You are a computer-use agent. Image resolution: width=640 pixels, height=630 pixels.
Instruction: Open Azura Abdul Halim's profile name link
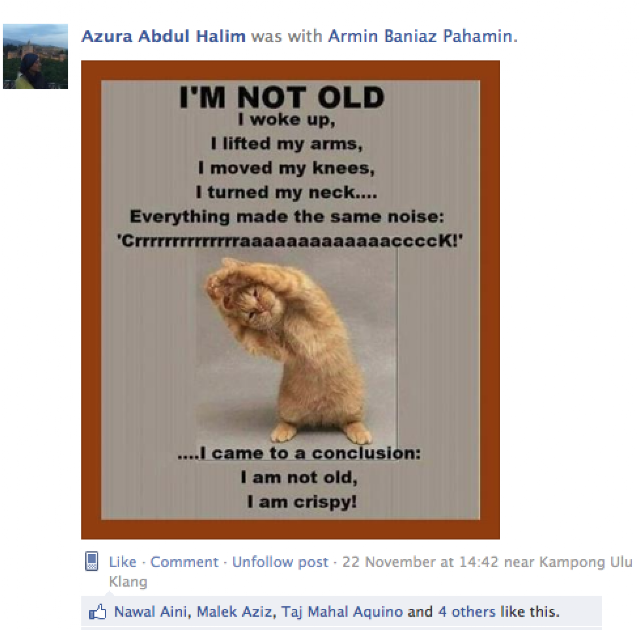click(x=163, y=36)
